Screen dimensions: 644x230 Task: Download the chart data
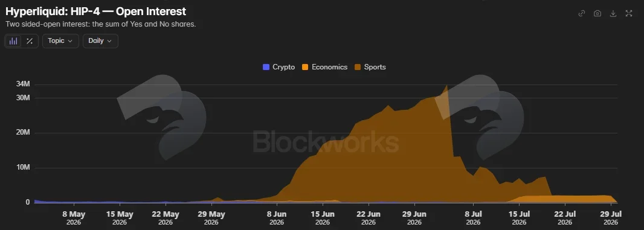613,13
